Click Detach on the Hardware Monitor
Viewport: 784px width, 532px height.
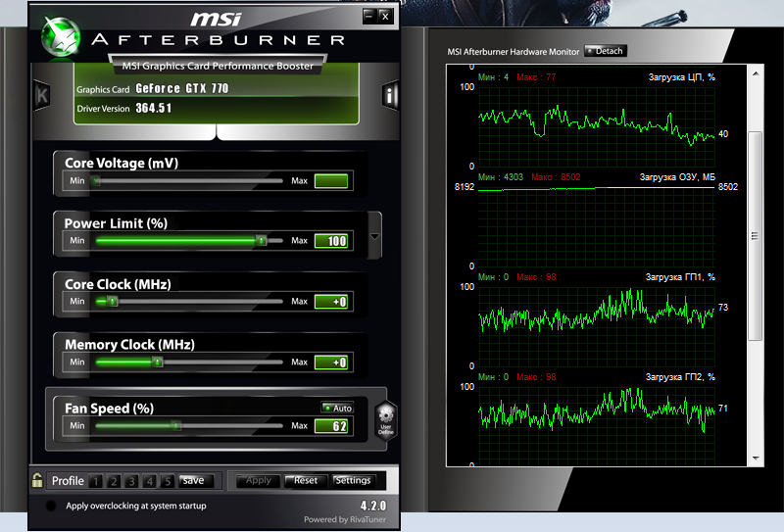point(606,51)
